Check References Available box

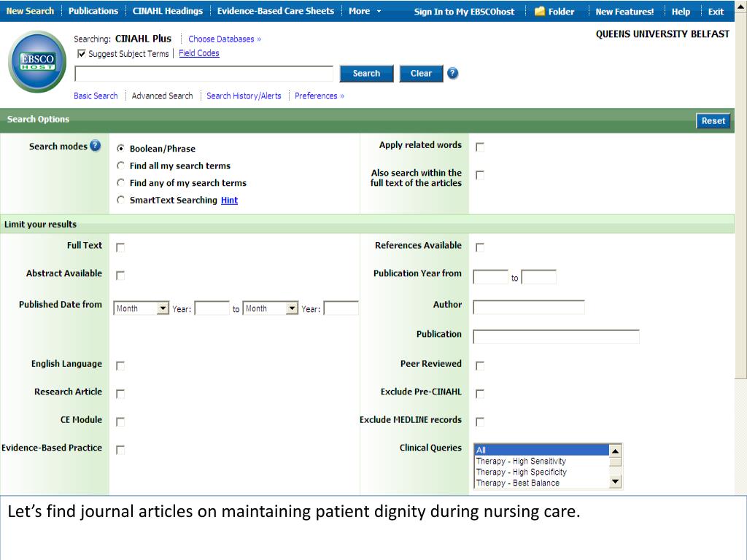[480, 248]
